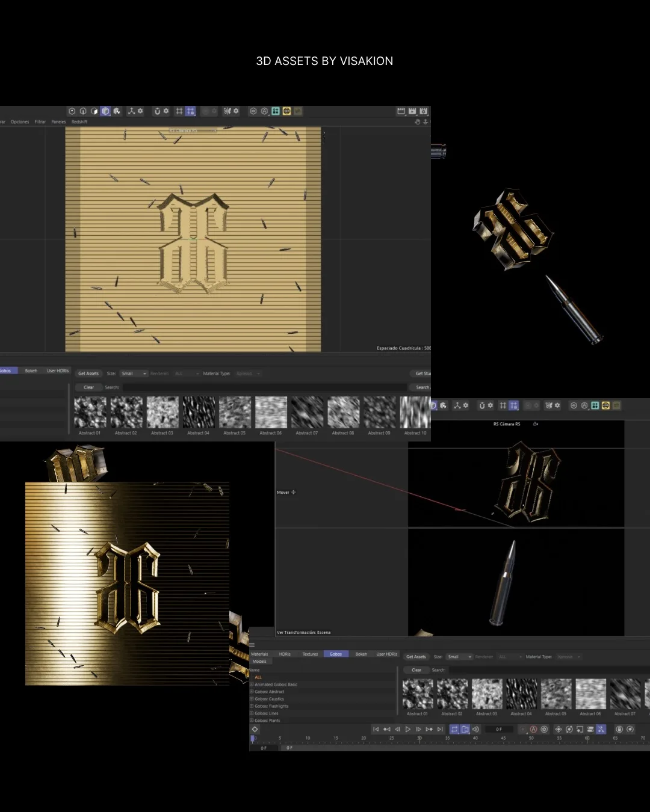650x812 pixels.
Task: Click the magnet snap icon in upper screenshot toolbar
Action: pyautogui.click(x=157, y=111)
